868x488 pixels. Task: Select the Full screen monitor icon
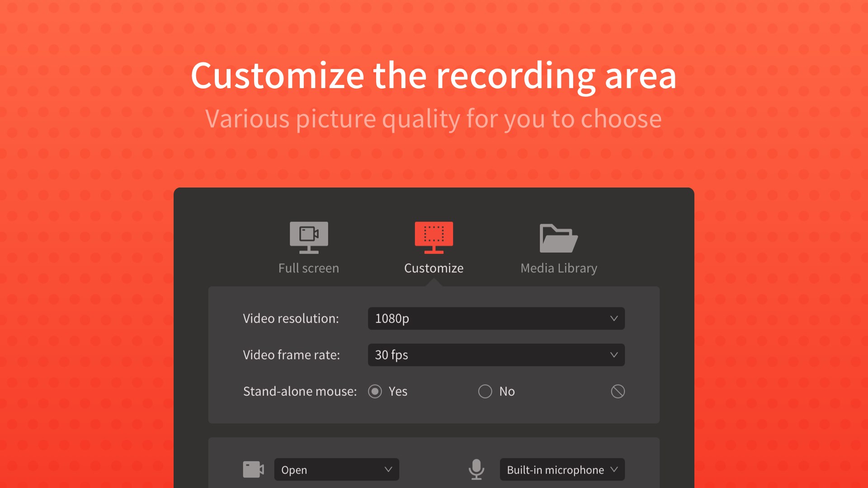(309, 238)
